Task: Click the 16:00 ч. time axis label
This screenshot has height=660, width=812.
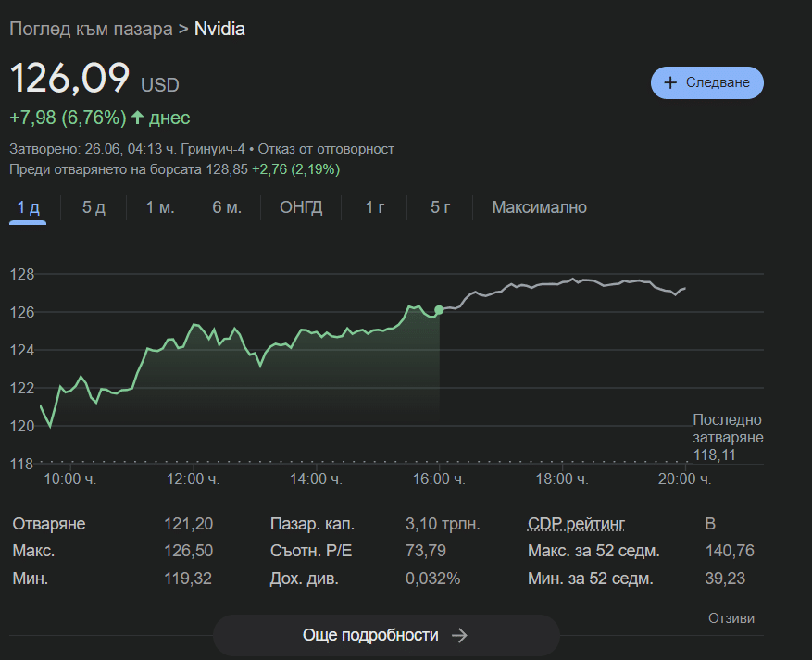Action: 439,479
